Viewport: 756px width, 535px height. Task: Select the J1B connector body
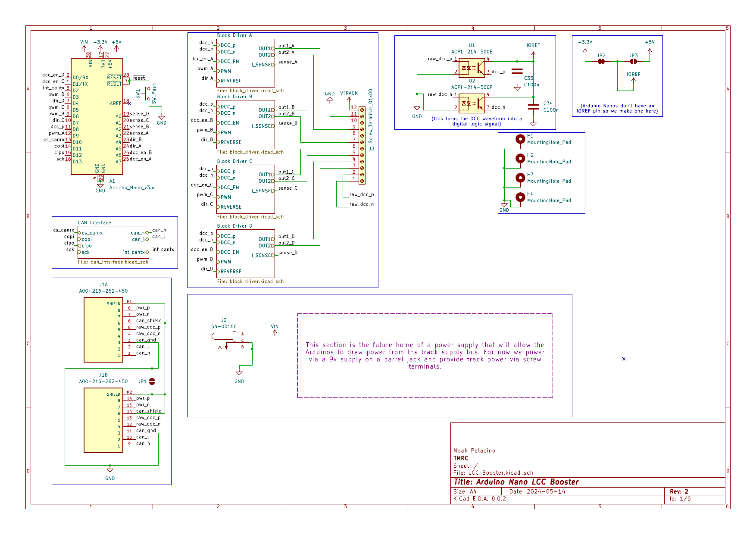[103, 420]
